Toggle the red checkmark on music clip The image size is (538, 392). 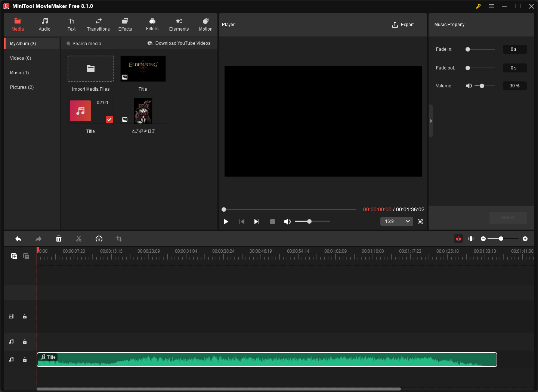coord(109,119)
